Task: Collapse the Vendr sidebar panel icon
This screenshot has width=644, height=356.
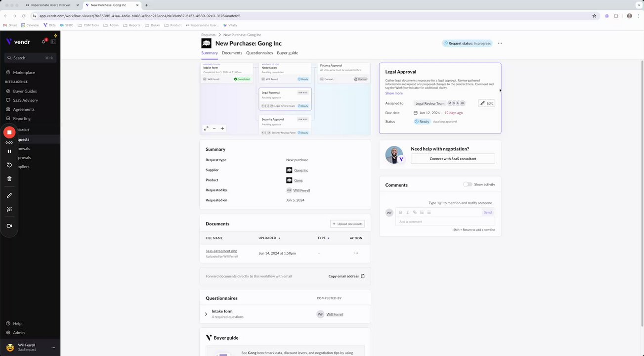Action: pos(53,42)
